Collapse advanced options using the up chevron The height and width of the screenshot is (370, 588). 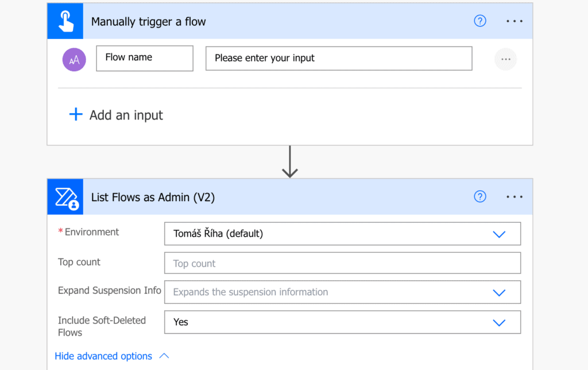click(164, 356)
